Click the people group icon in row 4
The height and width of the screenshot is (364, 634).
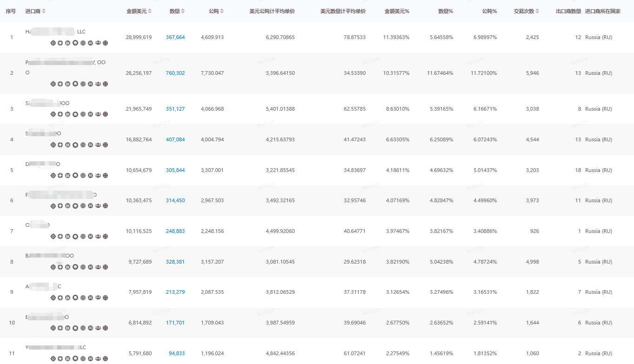(x=98, y=145)
